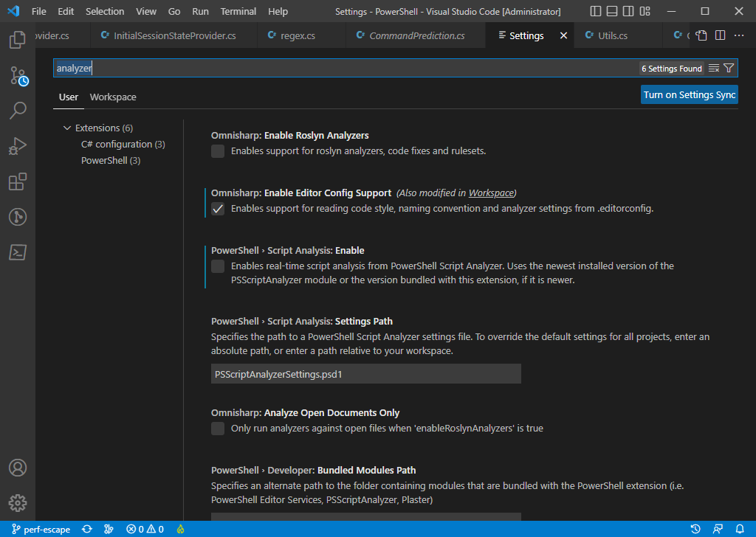The width and height of the screenshot is (756, 537).
Task: Edit the Script Analysis Settings Path field
Action: [366, 374]
